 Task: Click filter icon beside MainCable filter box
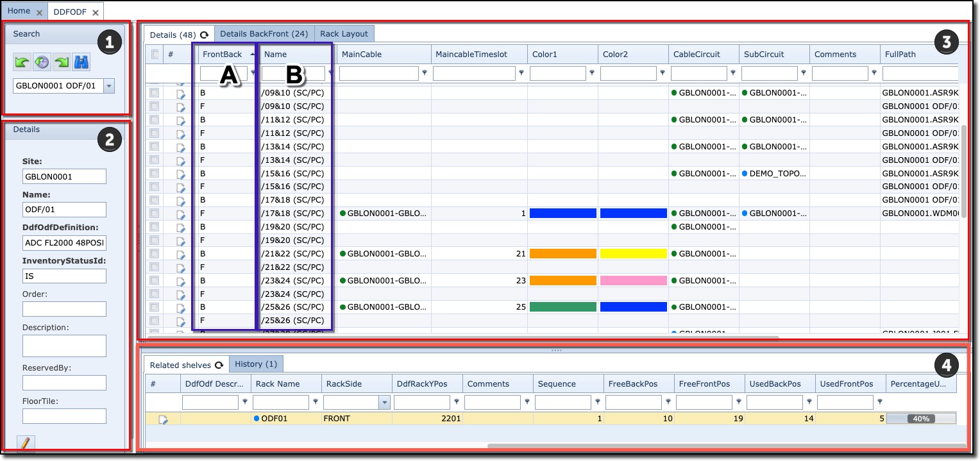point(425,74)
